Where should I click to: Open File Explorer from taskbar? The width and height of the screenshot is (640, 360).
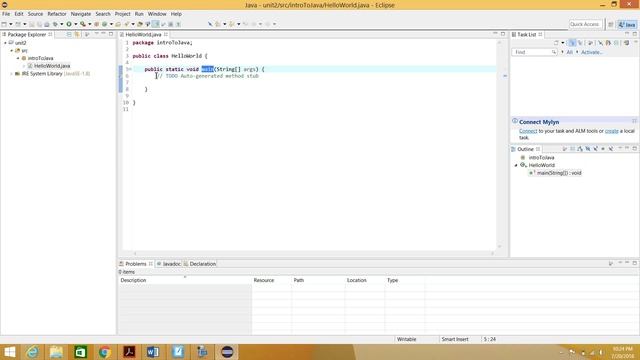(x=56, y=352)
